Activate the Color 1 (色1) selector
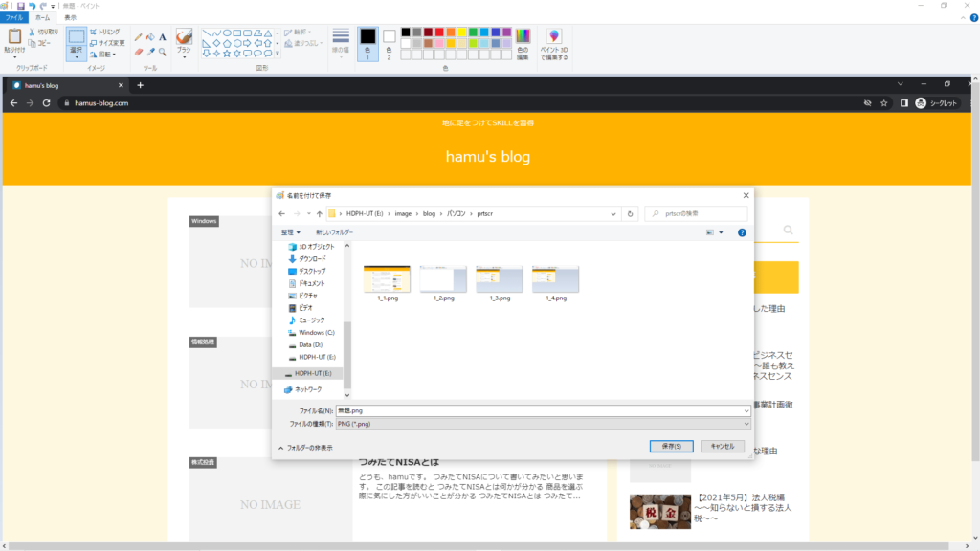 pyautogui.click(x=367, y=44)
